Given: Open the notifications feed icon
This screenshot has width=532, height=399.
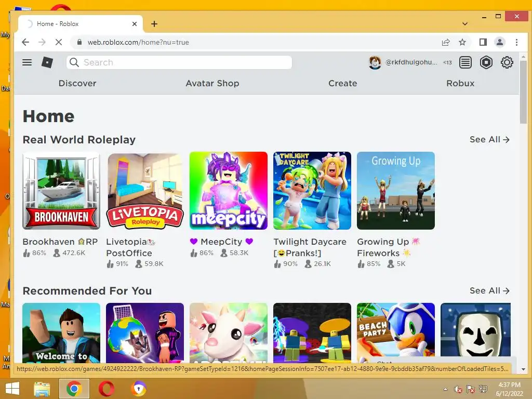Looking at the screenshot, I should coord(465,62).
